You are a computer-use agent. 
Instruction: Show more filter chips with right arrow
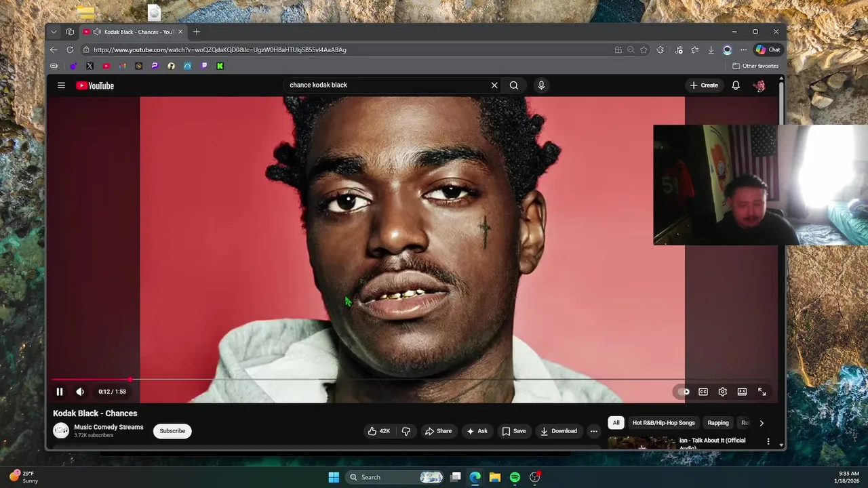762,423
